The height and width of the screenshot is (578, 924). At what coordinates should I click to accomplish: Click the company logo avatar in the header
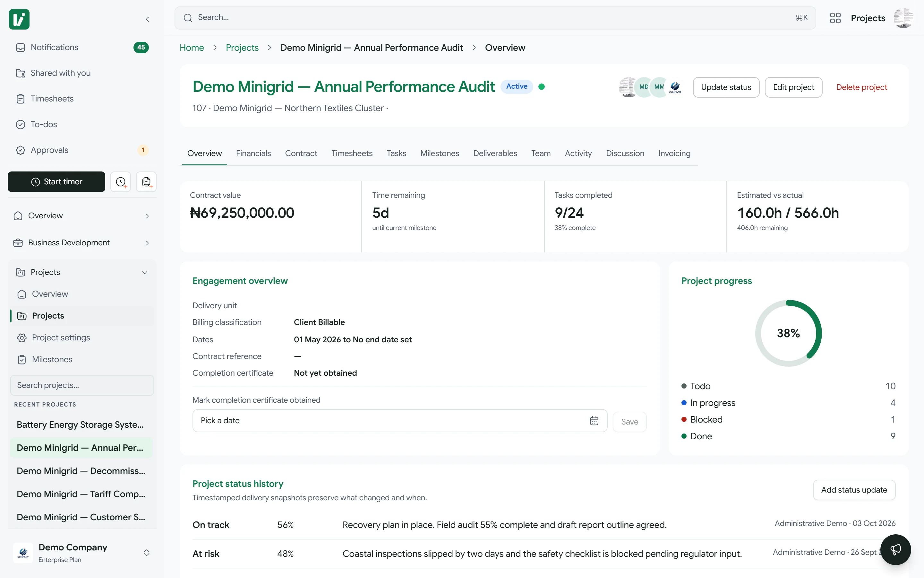click(675, 87)
